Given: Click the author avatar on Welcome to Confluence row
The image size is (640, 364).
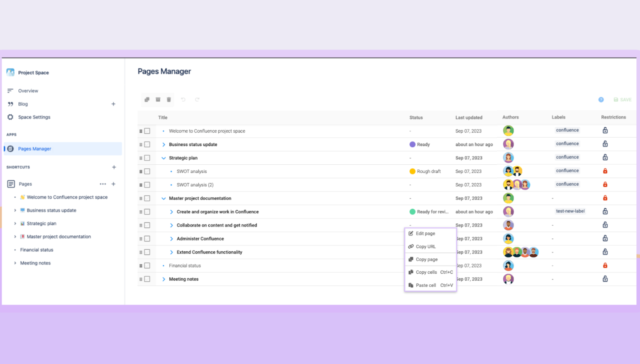Looking at the screenshot, I should (x=508, y=131).
